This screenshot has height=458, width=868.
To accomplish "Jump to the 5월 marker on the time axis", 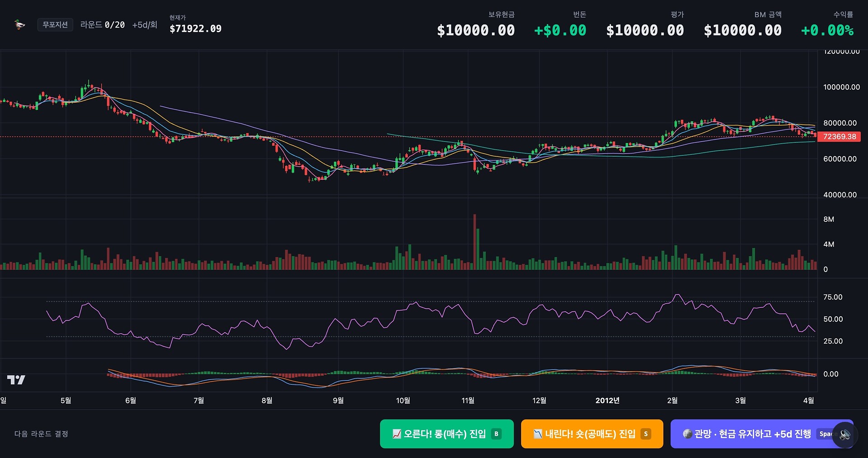I will (66, 401).
